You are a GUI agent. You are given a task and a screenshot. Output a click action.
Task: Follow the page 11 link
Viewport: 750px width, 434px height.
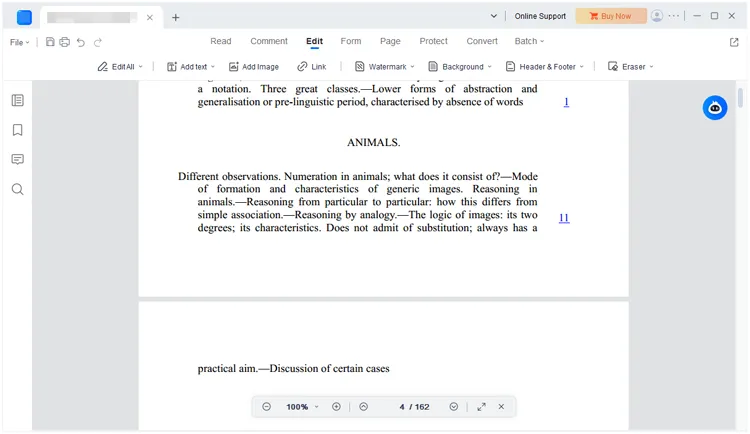coord(564,218)
